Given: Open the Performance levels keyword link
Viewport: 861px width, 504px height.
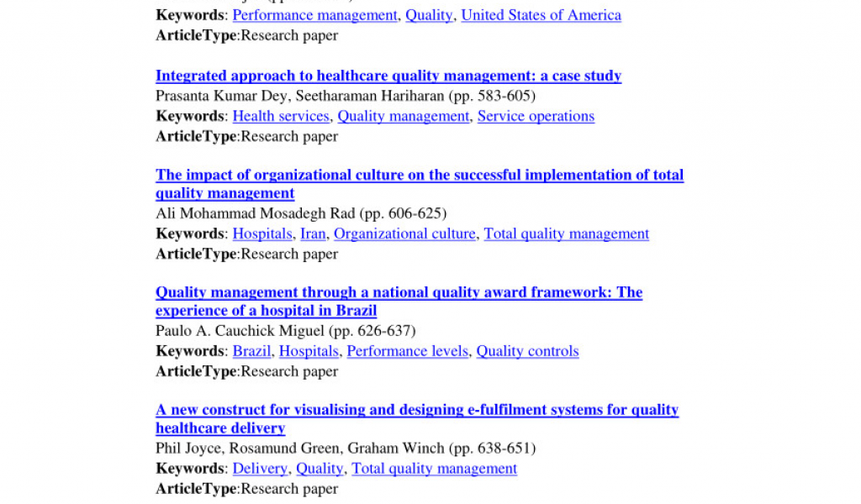Looking at the screenshot, I should point(408,351).
